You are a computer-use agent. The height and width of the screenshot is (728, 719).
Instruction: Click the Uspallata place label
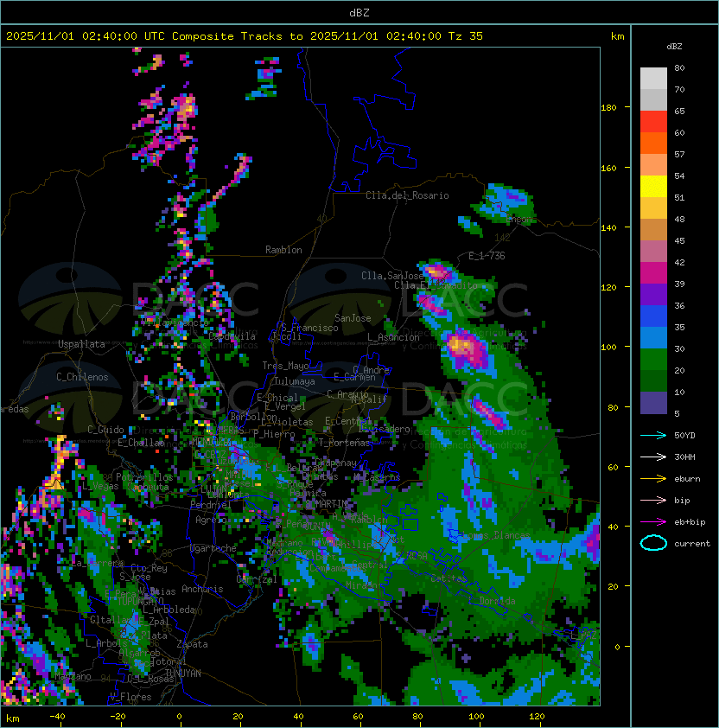81,344
